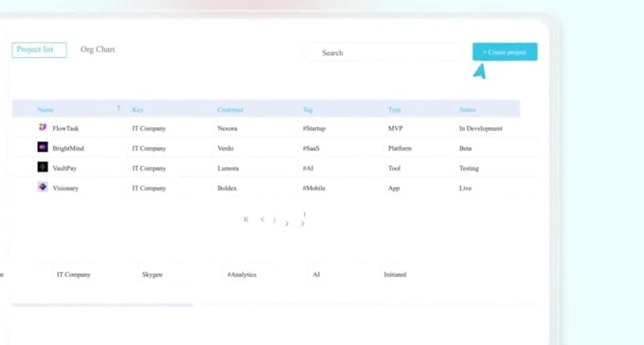Open the VaultPay project icon
Viewport: 644px width, 345px height.
point(43,167)
